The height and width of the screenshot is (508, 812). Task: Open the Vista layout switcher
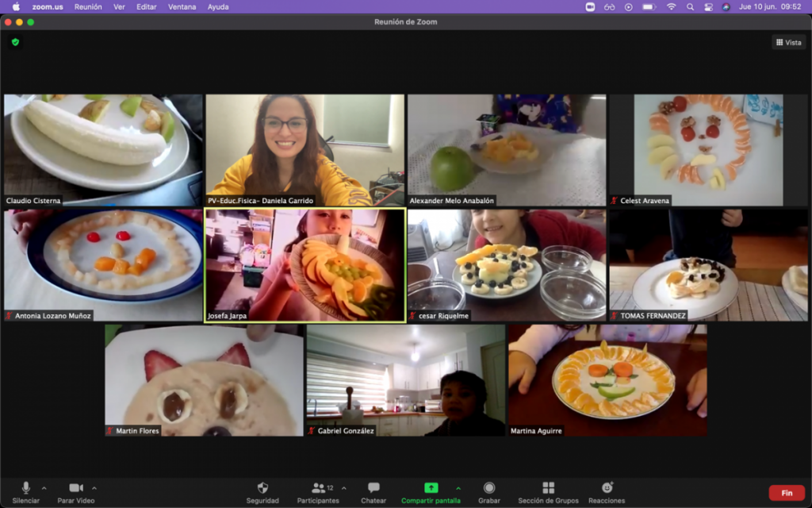(x=788, y=42)
